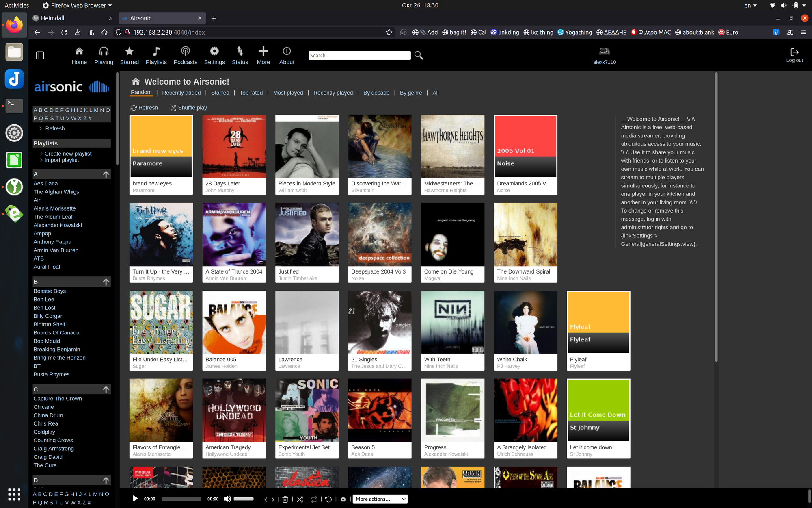Select the By genre tab
Image resolution: width=812 pixels, height=508 pixels.
click(x=411, y=93)
